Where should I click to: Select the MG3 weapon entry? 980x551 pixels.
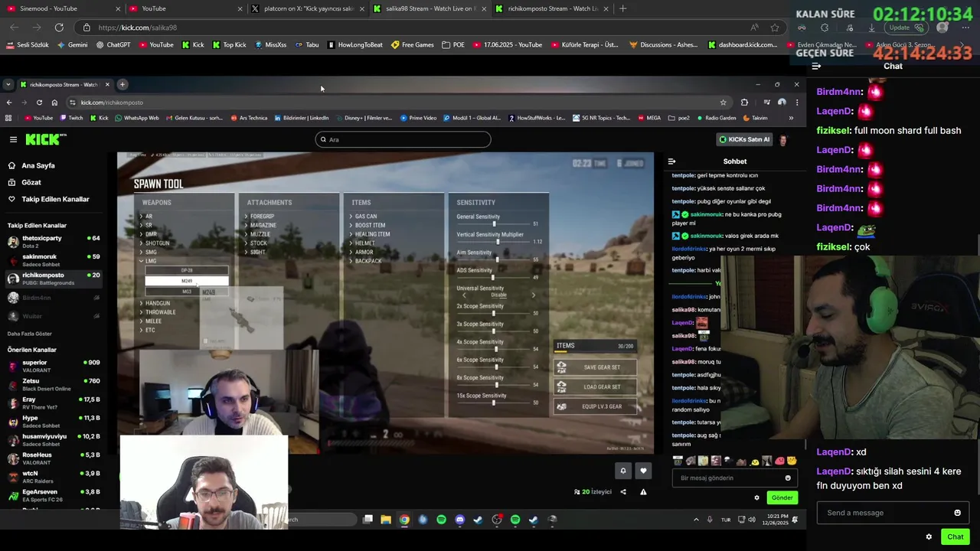(187, 292)
